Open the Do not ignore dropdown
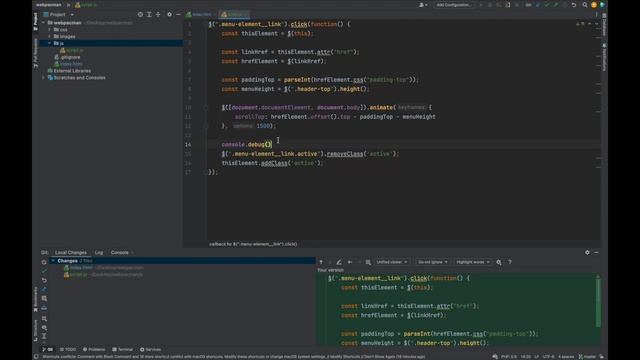 (x=433, y=262)
